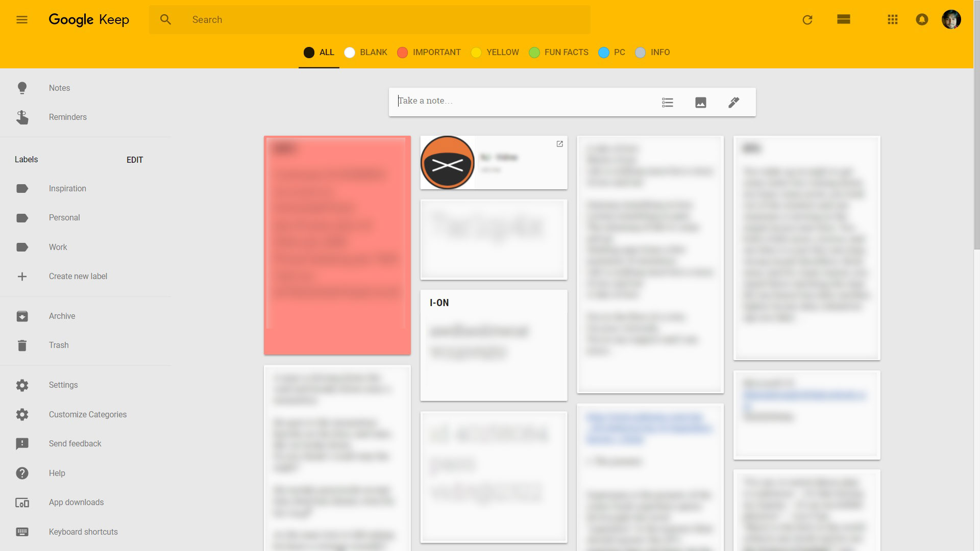Select the ALL category tab

click(319, 53)
